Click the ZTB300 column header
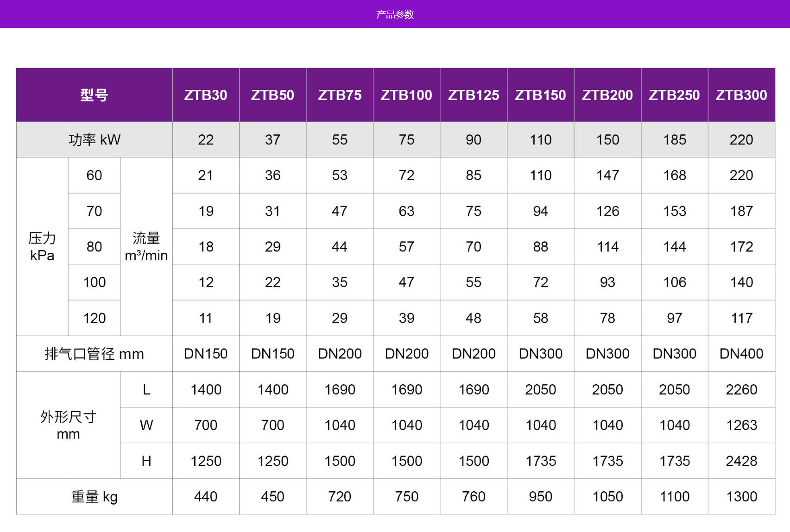Image resolution: width=790 pixels, height=532 pixels. pyautogui.click(x=741, y=95)
